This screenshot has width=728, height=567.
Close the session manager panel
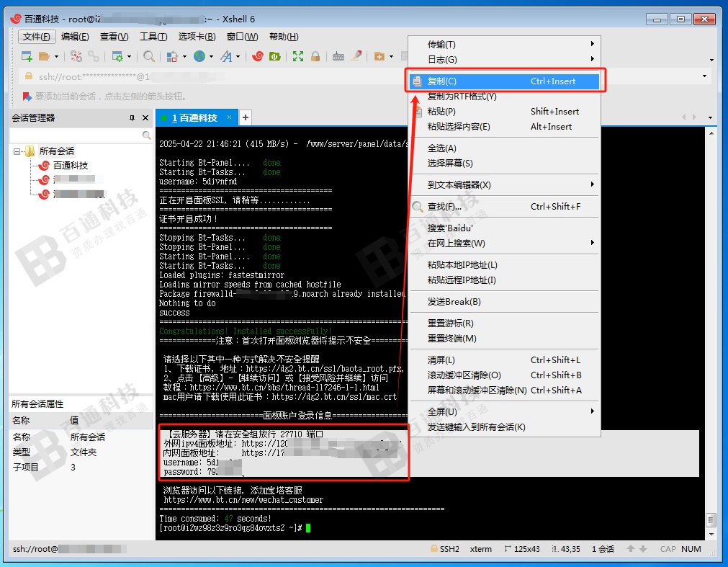tap(145, 118)
